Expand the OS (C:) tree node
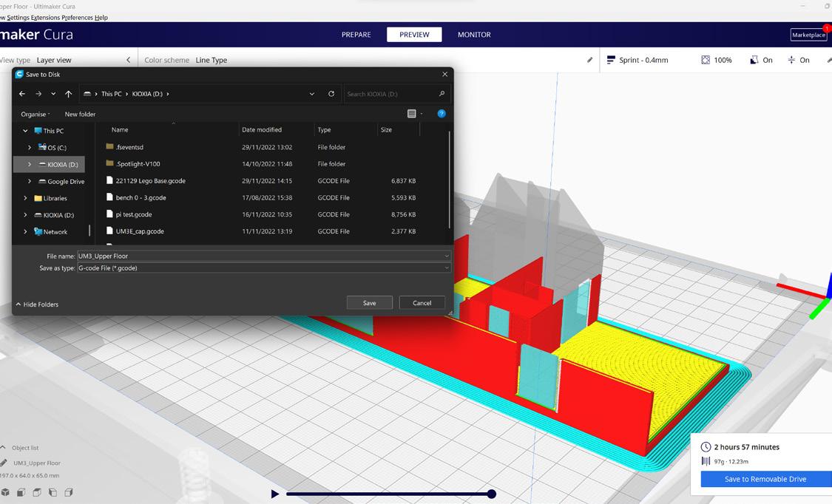832x504 pixels. pos(29,147)
